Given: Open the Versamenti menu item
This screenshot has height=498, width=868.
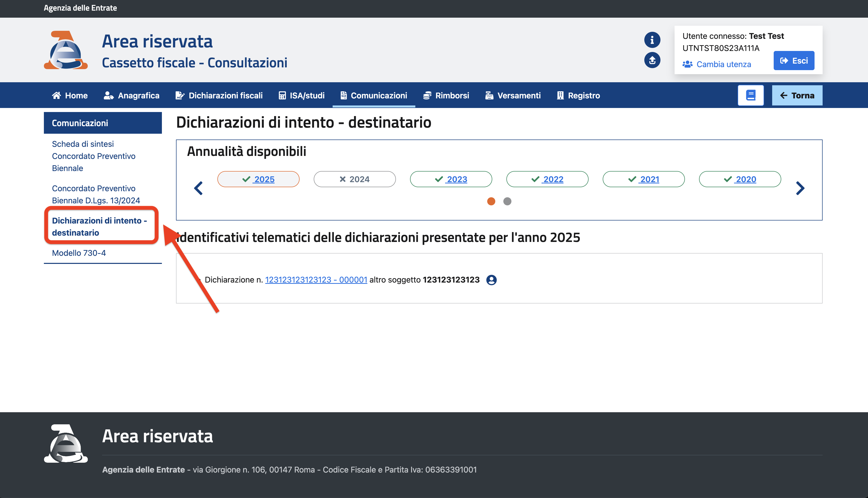Looking at the screenshot, I should [x=513, y=95].
